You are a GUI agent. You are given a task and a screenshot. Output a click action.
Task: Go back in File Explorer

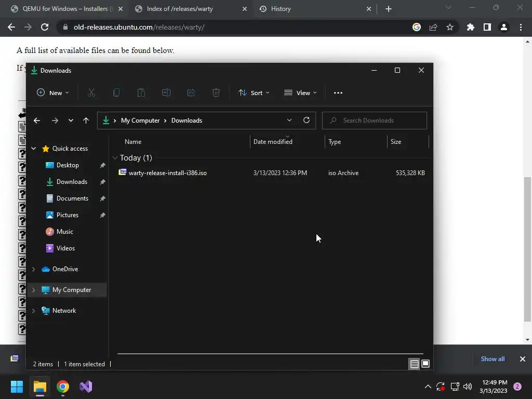(x=37, y=121)
